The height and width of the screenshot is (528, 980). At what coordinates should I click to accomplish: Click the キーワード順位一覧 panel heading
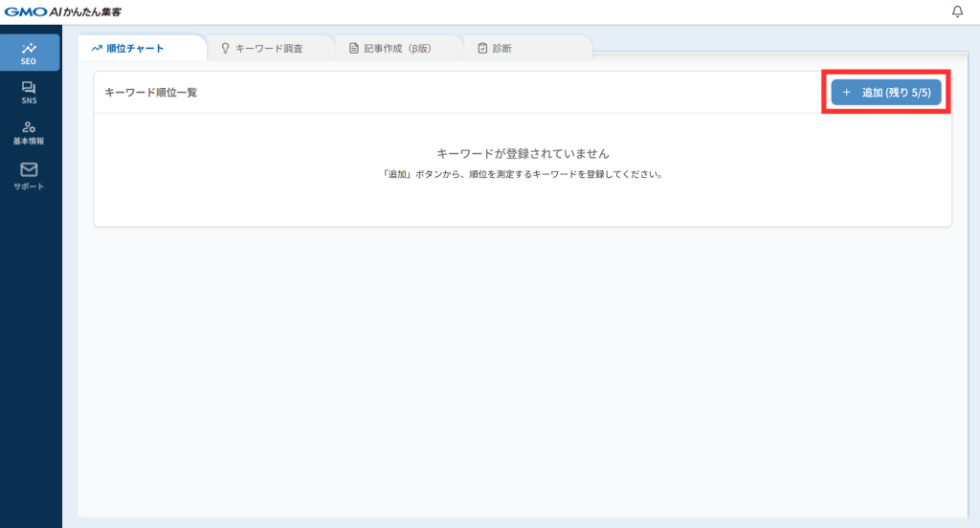point(151,93)
